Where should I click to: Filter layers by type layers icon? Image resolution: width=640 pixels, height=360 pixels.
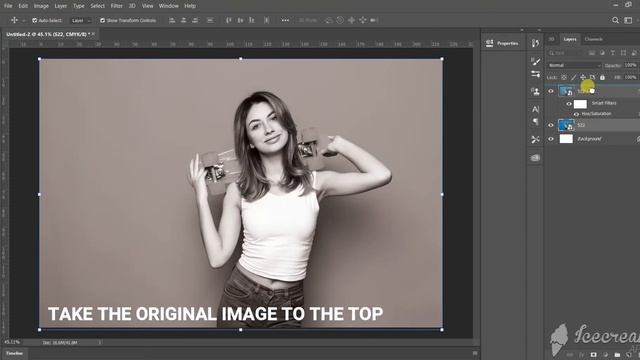click(x=613, y=53)
